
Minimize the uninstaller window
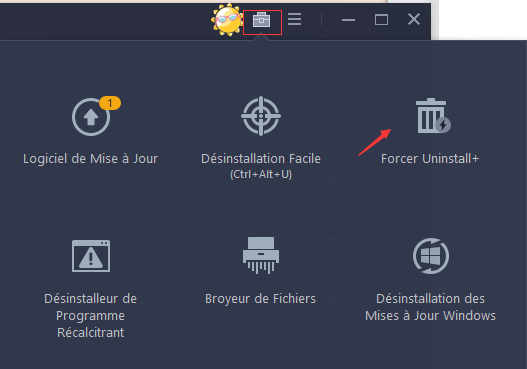(x=348, y=20)
